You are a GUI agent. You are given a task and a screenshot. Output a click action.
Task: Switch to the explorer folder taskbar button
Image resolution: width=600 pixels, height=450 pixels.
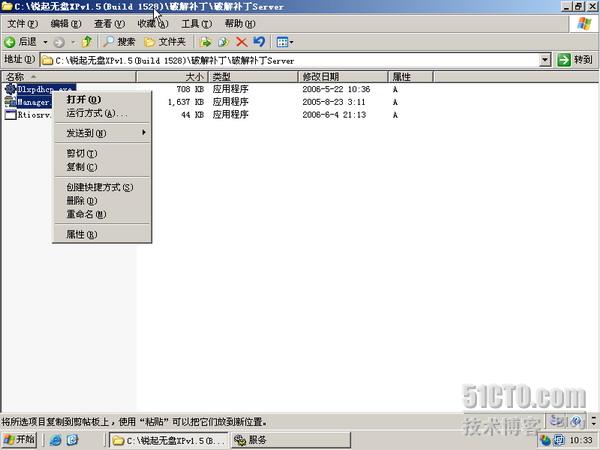(x=168, y=440)
